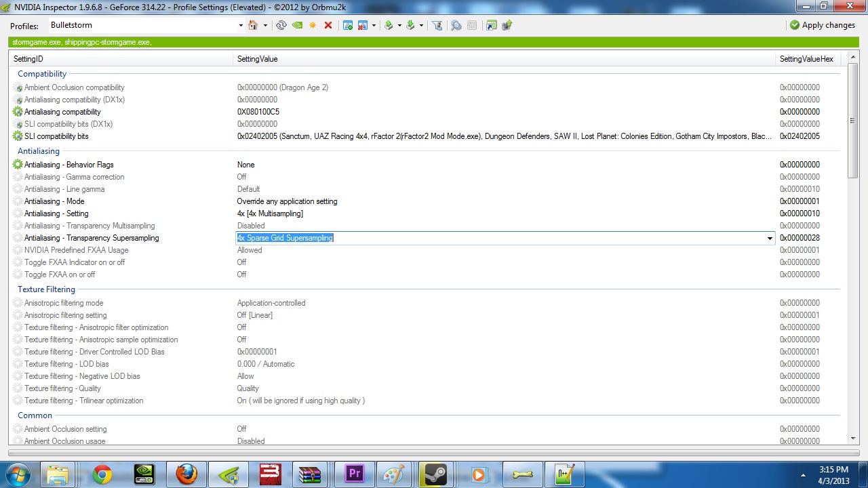The width and height of the screenshot is (868, 488).
Task: Click the grayed grid toolbar icon
Action: pyautogui.click(x=472, y=25)
